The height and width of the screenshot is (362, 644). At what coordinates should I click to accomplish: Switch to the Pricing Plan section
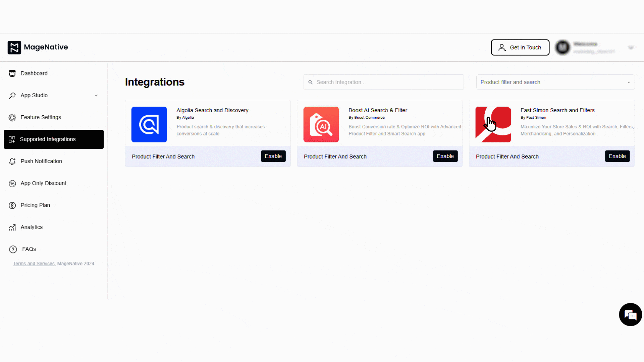[35, 205]
